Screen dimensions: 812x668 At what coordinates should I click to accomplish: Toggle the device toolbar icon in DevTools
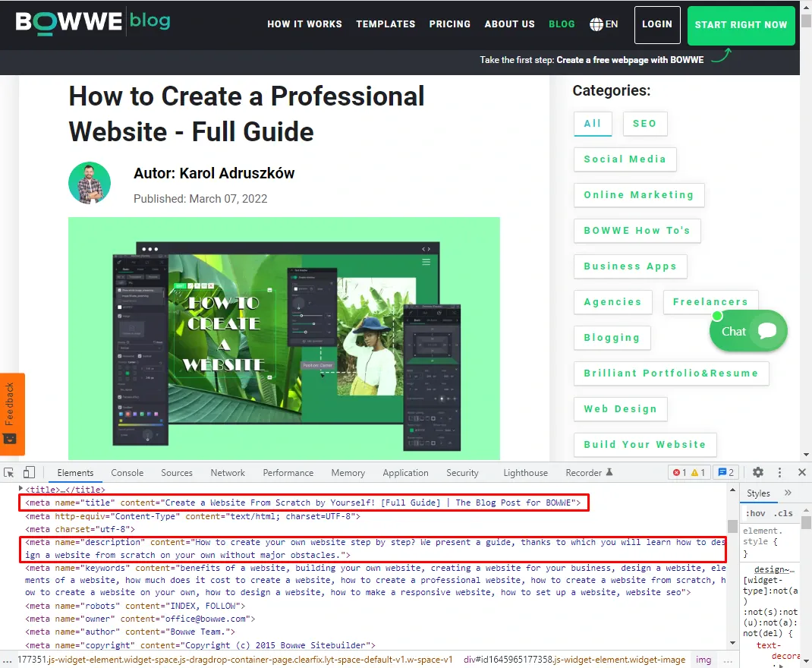(29, 473)
